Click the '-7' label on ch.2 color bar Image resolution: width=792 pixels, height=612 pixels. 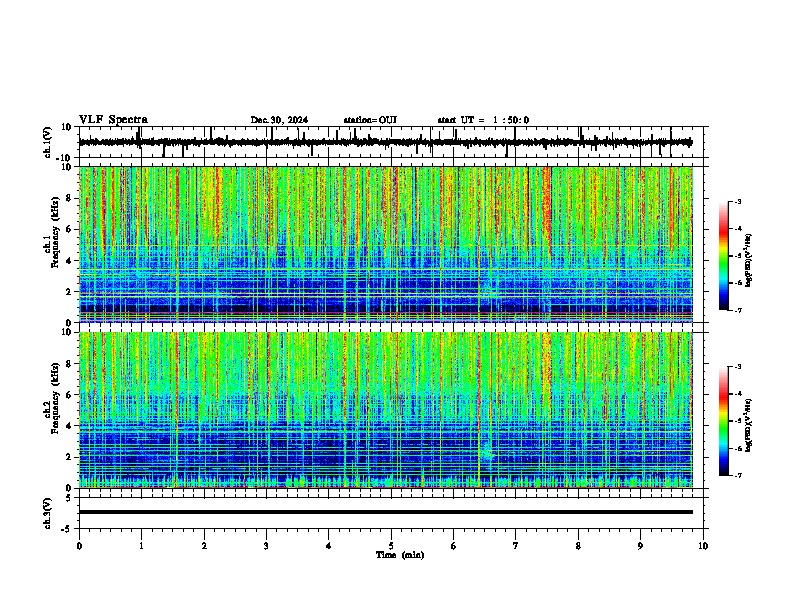737,476
